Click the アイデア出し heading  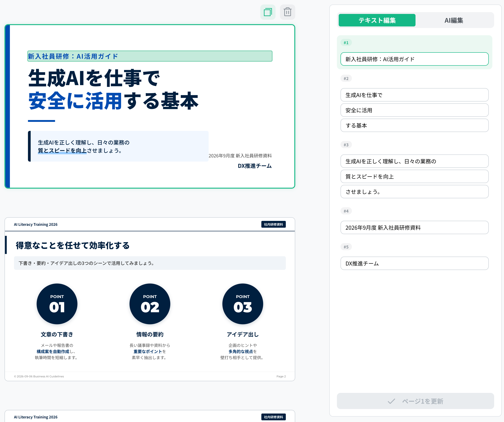click(x=243, y=334)
